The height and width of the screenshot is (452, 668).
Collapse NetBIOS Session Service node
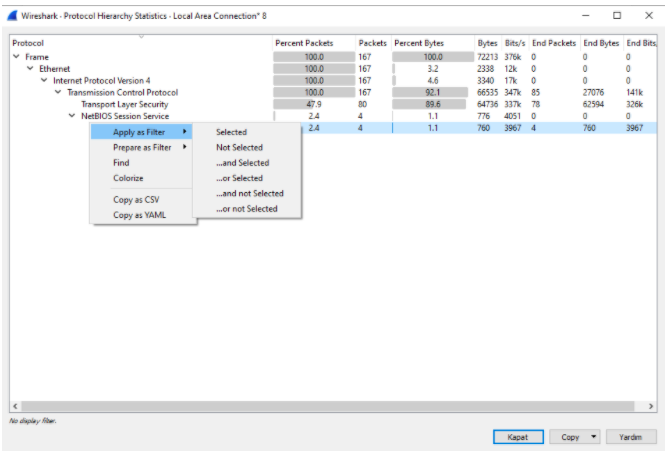point(72,115)
